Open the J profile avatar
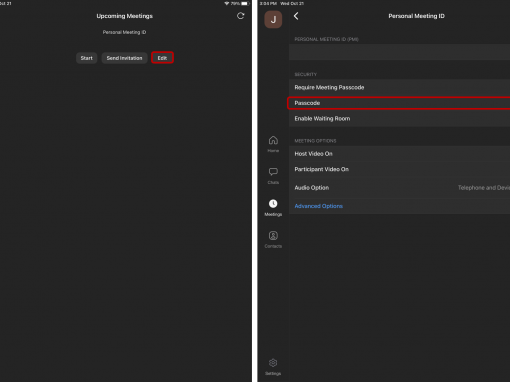This screenshot has height=382, width=510. tap(273, 19)
